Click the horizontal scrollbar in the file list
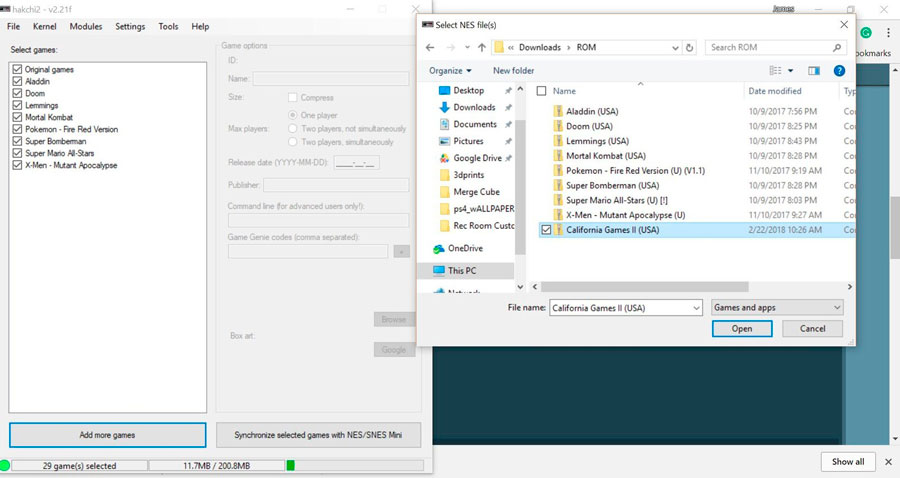This screenshot has height=478, width=900. coord(645,286)
